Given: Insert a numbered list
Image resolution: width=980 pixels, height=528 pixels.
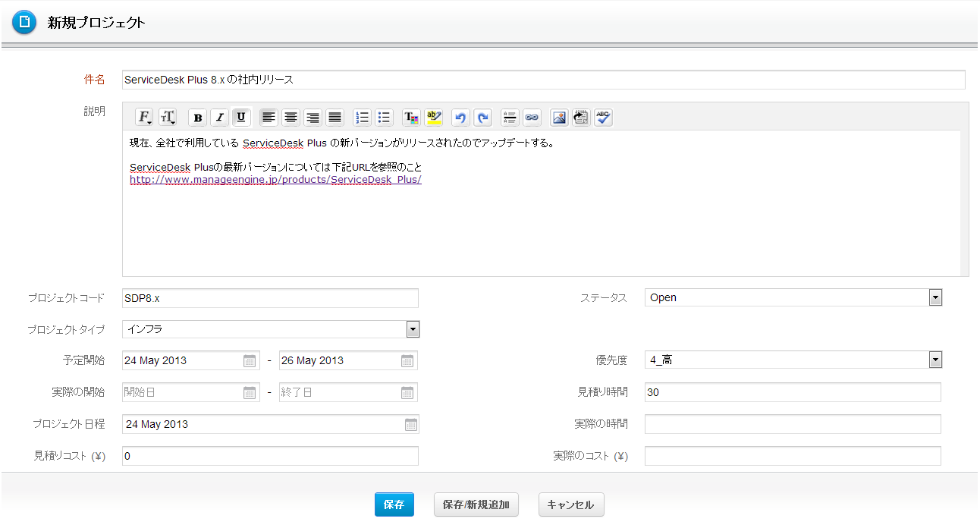Looking at the screenshot, I should (x=363, y=118).
